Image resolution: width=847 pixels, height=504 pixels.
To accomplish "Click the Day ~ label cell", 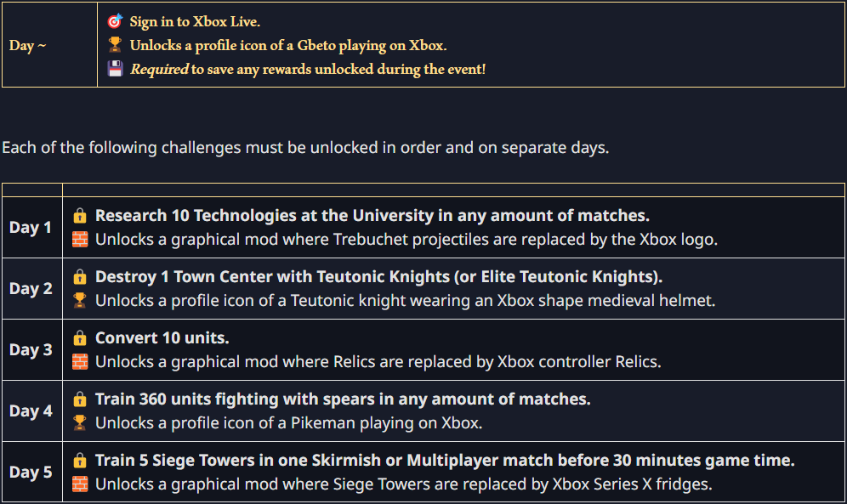I will click(x=49, y=45).
